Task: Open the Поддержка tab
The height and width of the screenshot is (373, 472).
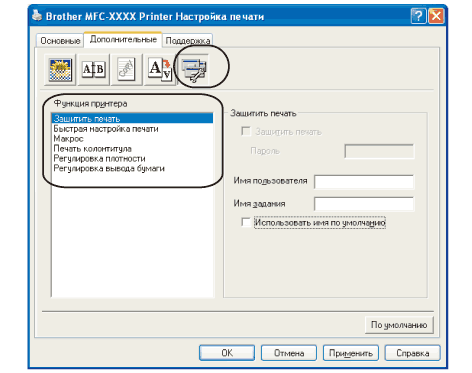Action: click(x=188, y=41)
